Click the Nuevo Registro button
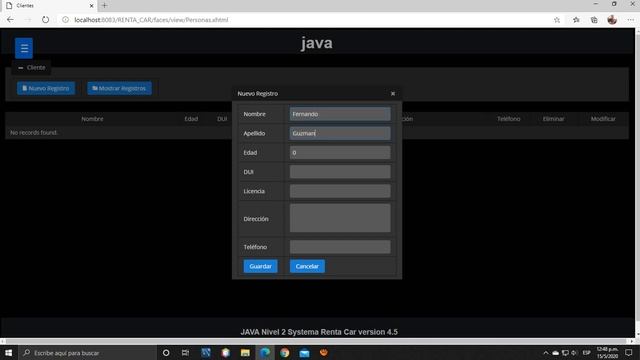640x360 pixels. click(46, 88)
